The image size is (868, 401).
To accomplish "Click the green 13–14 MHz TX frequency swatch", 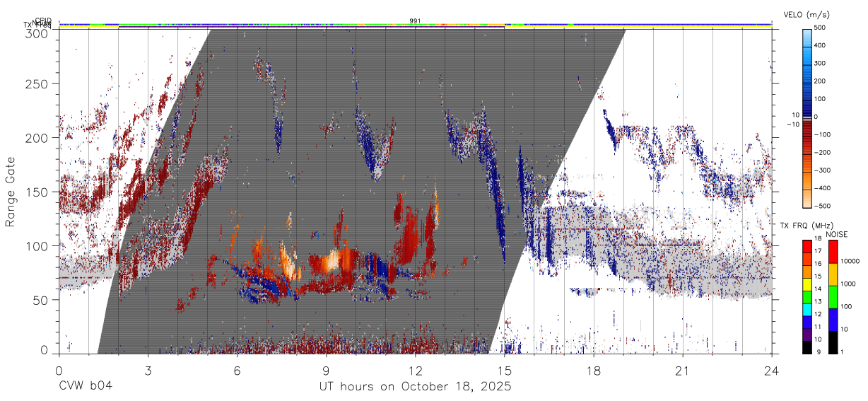I will click(x=807, y=297).
